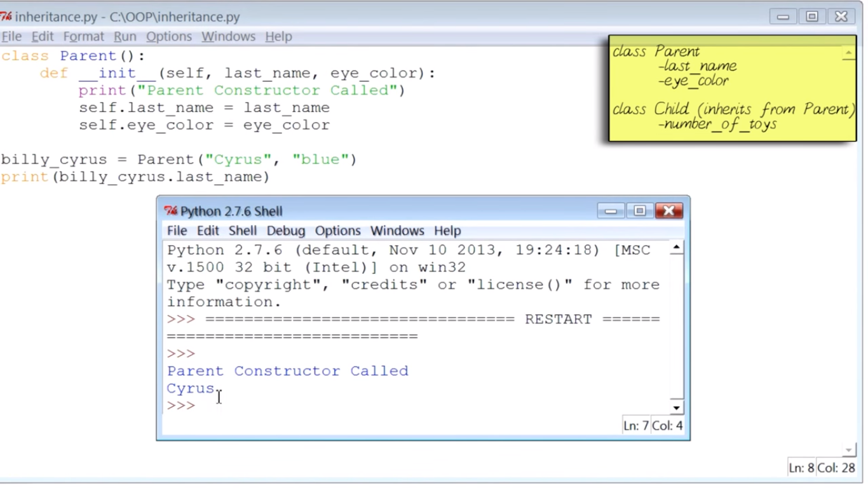Click the 'Python 2.7.6 (default' version line
The width and height of the screenshot is (868, 488).
pos(409,250)
